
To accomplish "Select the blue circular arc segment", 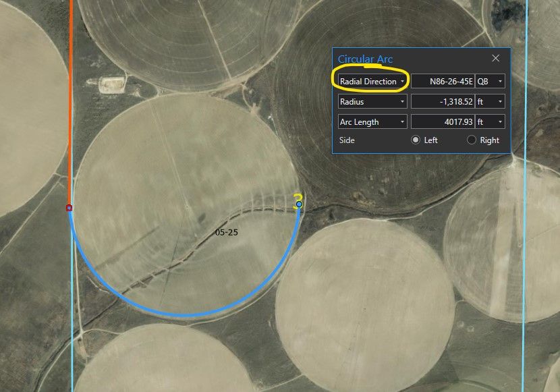I will tap(186, 314).
